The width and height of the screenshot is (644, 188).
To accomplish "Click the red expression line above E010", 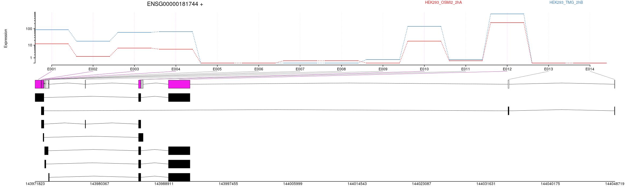I will [x=424, y=41].
